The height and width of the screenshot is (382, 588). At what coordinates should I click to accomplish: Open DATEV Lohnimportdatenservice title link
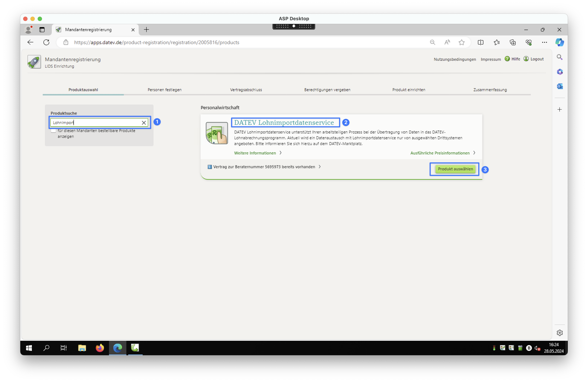[x=284, y=123]
